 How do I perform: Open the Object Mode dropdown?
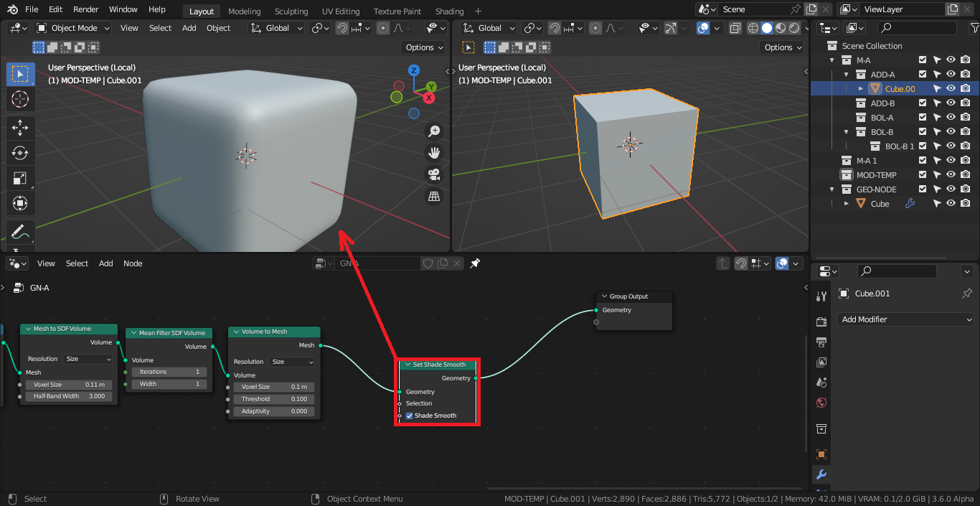click(73, 28)
